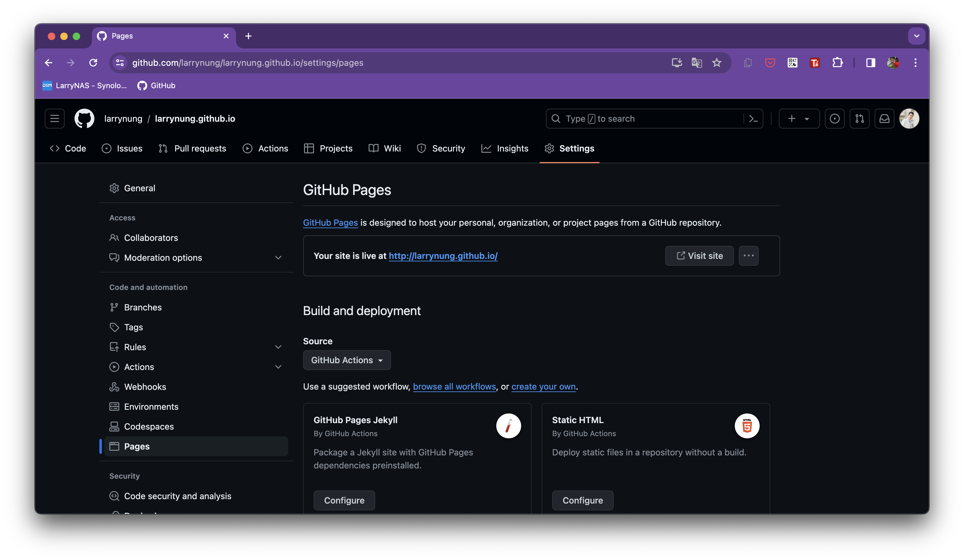Click the red T extension icon
Screen dimensions: 964x560
(x=815, y=63)
